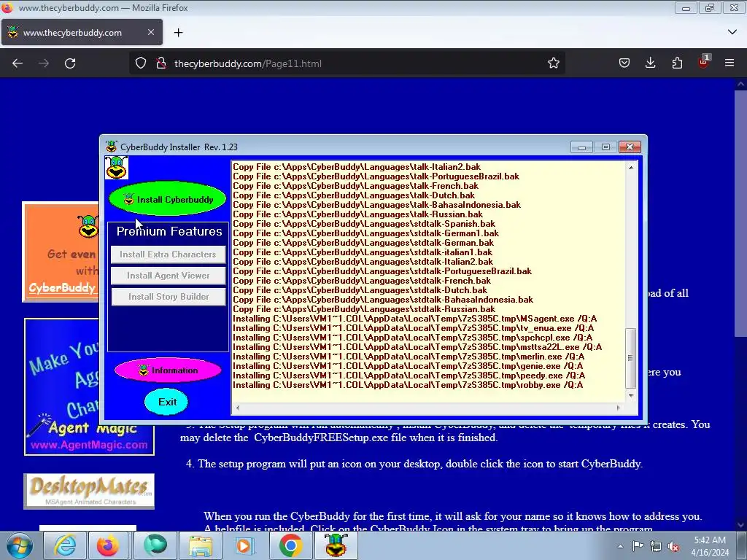Screen dimensions: 747x560
Task: Click the installer title bar bee icon
Action: tap(111, 147)
